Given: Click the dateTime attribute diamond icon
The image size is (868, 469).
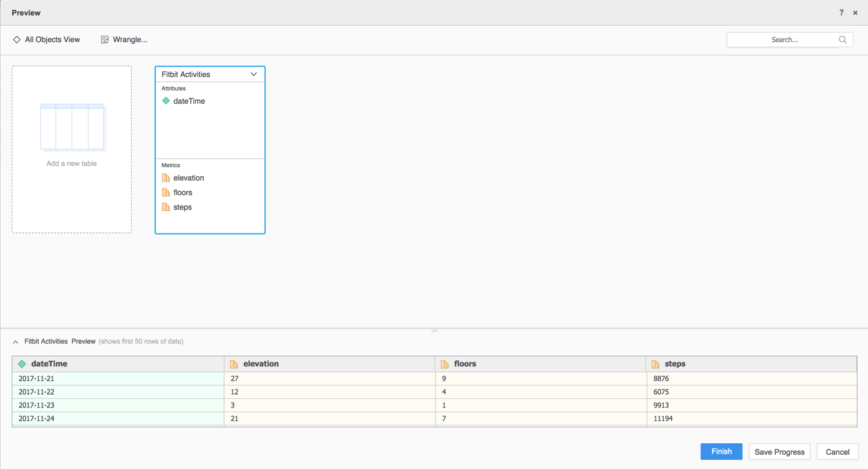Looking at the screenshot, I should 165,101.
